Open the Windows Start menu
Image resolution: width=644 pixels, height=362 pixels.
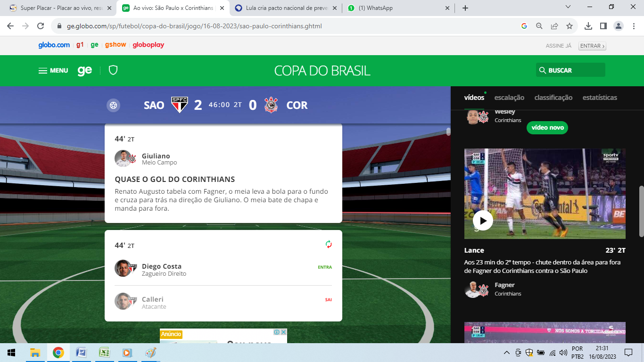pos(11,353)
